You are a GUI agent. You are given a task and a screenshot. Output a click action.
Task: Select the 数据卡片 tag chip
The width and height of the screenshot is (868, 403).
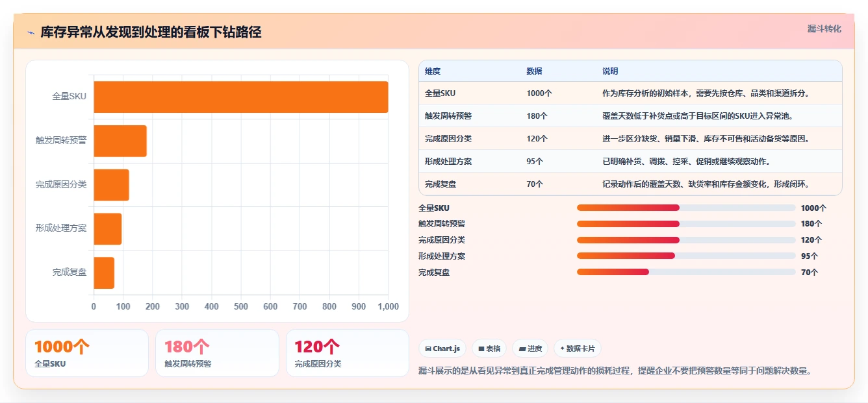tap(578, 348)
